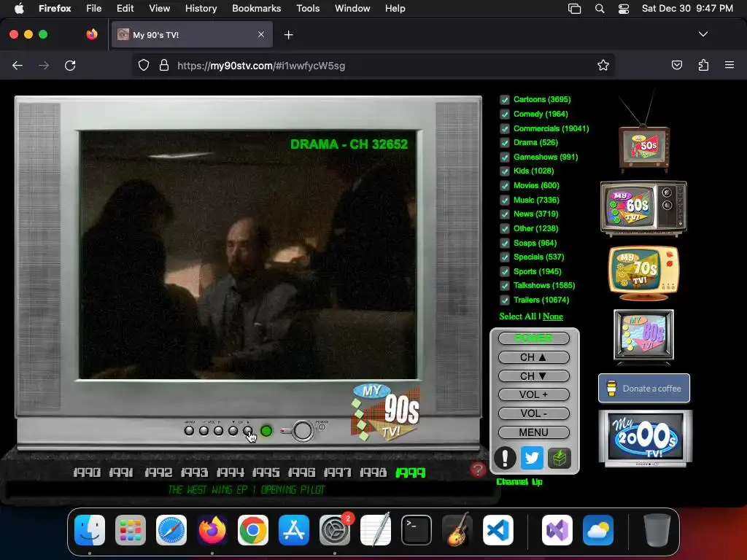Image resolution: width=747 pixels, height=560 pixels.
Task: Raise volume with the VOL + remote button
Action: coord(533,394)
